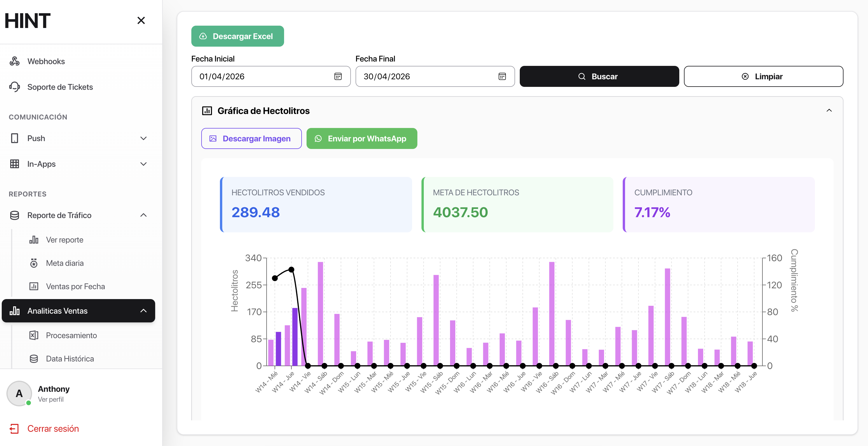Expand the In-Apps menu section
Screen dimensions: 868x446
click(143, 164)
